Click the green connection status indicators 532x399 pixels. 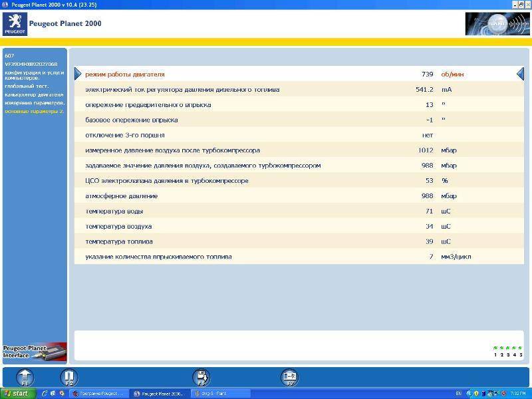[x=508, y=348]
